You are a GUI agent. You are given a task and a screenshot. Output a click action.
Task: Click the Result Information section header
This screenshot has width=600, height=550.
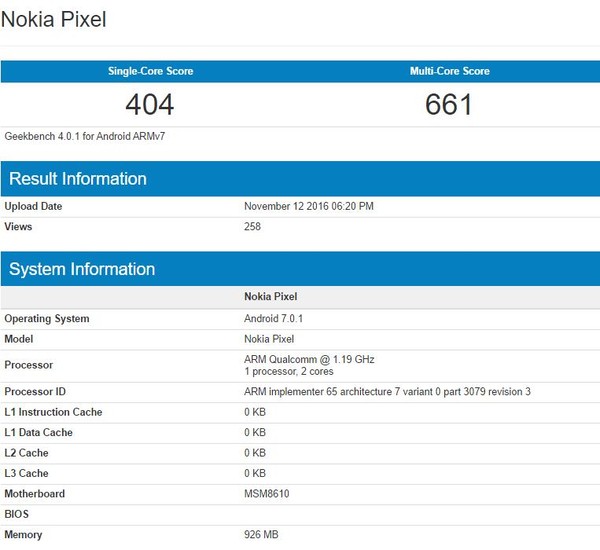click(78, 179)
